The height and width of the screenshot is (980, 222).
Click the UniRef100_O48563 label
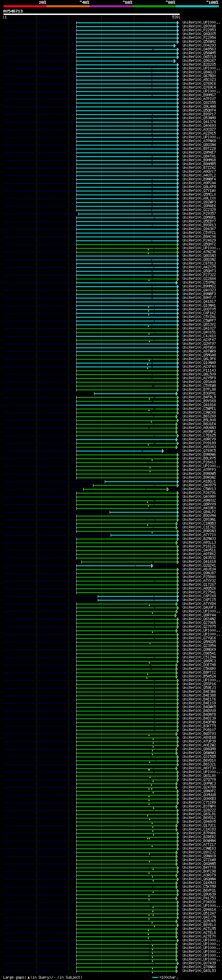pyautogui.click(x=199, y=49)
